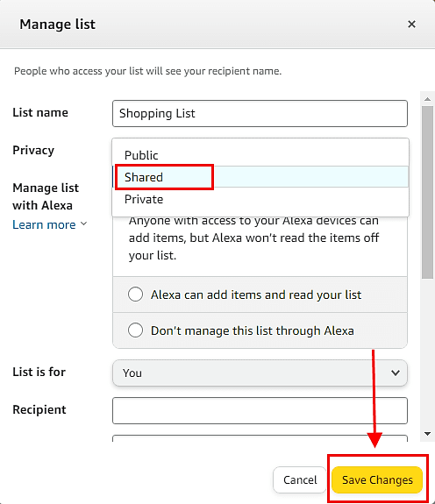Image resolution: width=435 pixels, height=504 pixels.
Task: Click the scrollbar track below the thumb
Action: [x=427, y=353]
